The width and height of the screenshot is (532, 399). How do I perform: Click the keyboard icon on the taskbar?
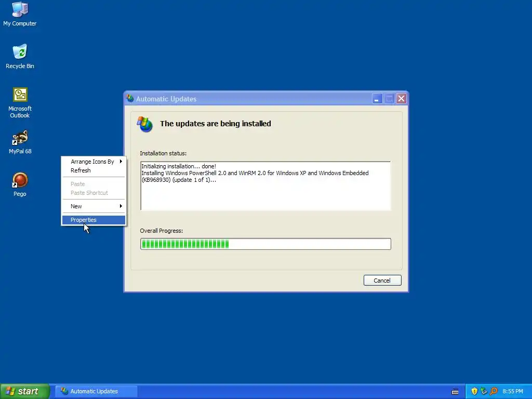coord(455,392)
